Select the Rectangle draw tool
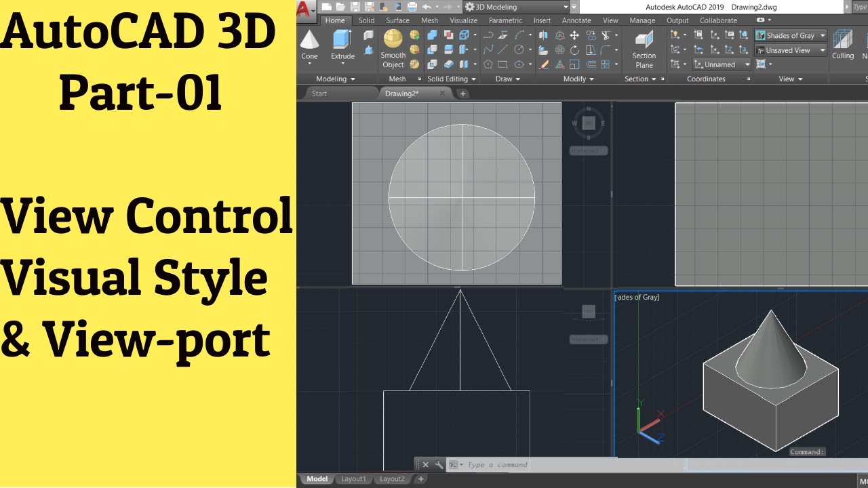Image resolution: width=868 pixels, height=488 pixels. (502, 64)
